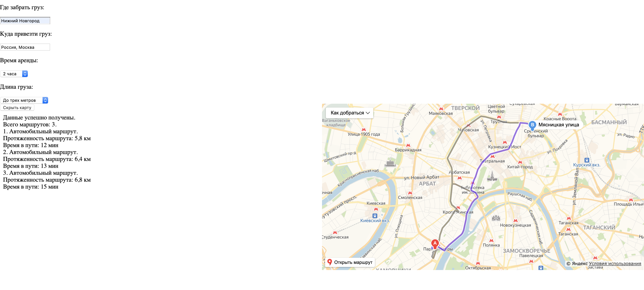Click the Мясницкая улица destination label
644x290 pixels.
click(559, 125)
